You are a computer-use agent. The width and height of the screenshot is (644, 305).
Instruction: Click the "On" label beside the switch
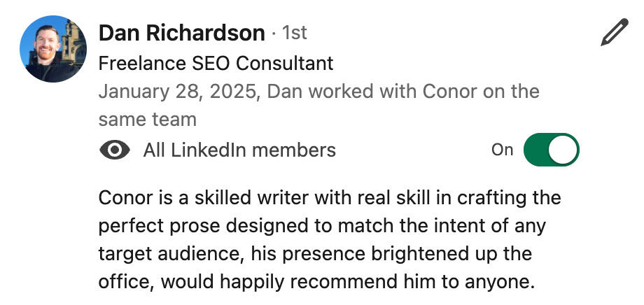(502, 150)
